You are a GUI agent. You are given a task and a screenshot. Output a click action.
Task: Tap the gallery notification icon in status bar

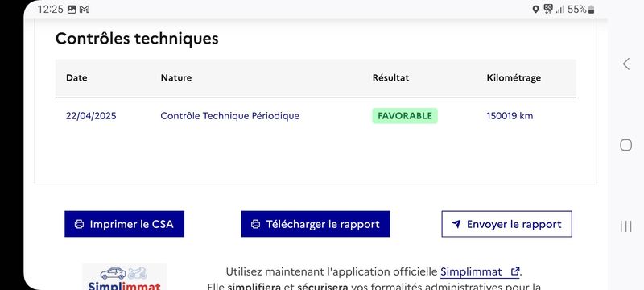(x=72, y=10)
